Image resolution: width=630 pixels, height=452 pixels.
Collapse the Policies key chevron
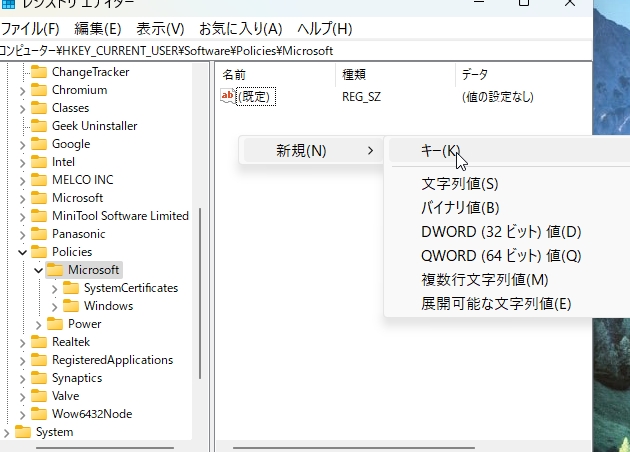tap(22, 252)
